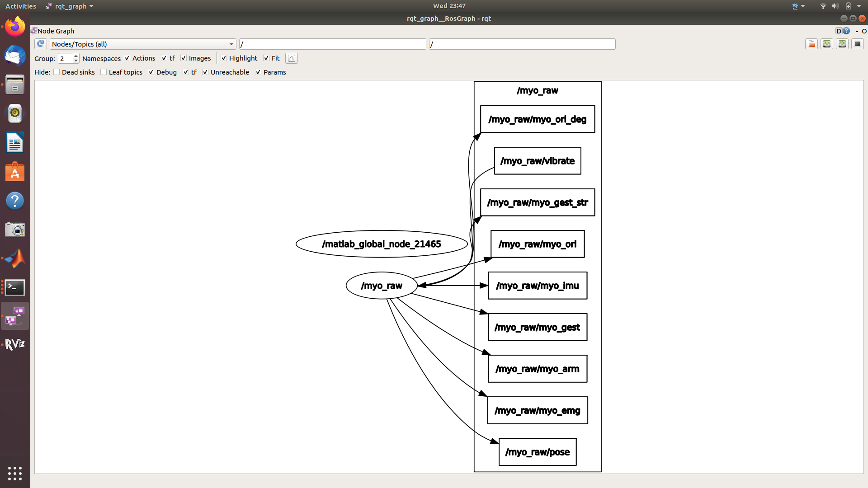The width and height of the screenshot is (868, 488).
Task: Click the /matlab_global_node_21465 node
Action: (381, 244)
